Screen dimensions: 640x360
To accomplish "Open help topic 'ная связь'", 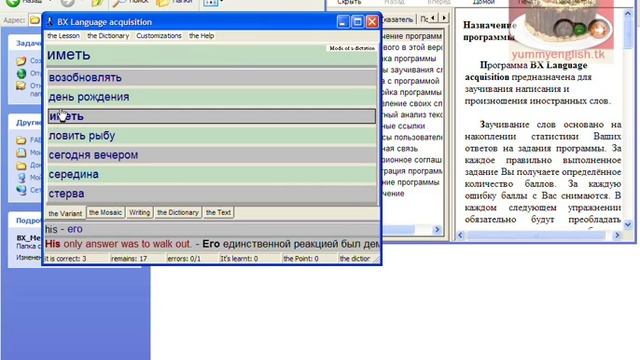I will [x=400, y=149].
